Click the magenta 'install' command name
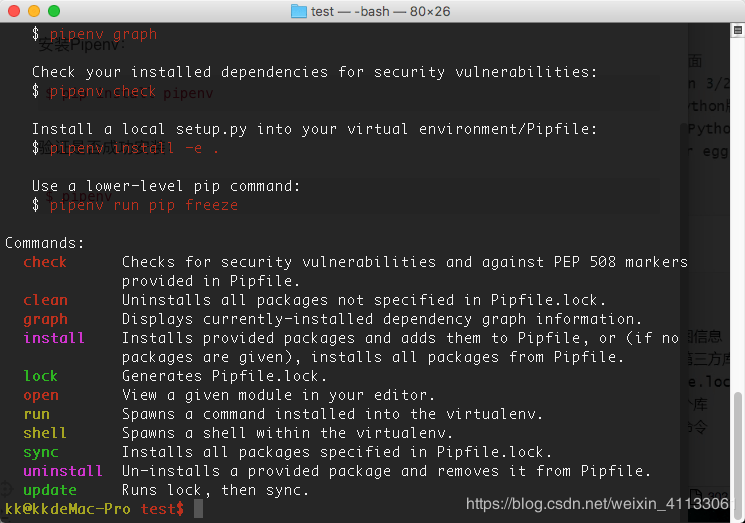745x523 pixels. [x=54, y=338]
